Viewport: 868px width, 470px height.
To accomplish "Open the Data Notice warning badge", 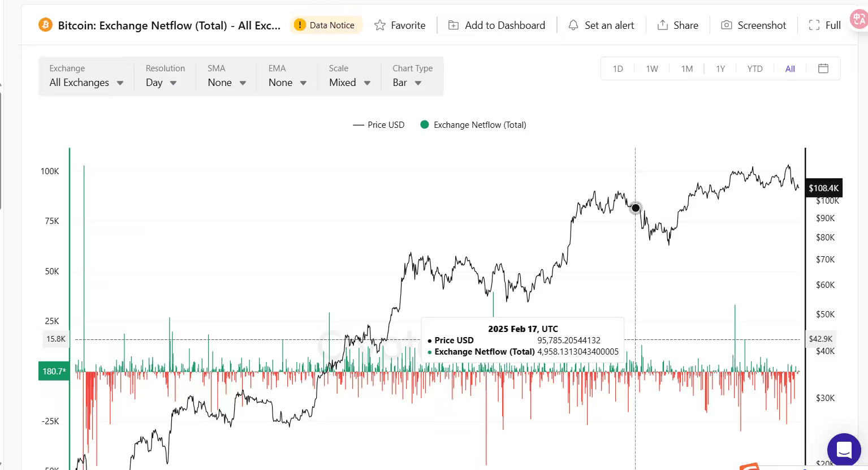I will pos(326,25).
